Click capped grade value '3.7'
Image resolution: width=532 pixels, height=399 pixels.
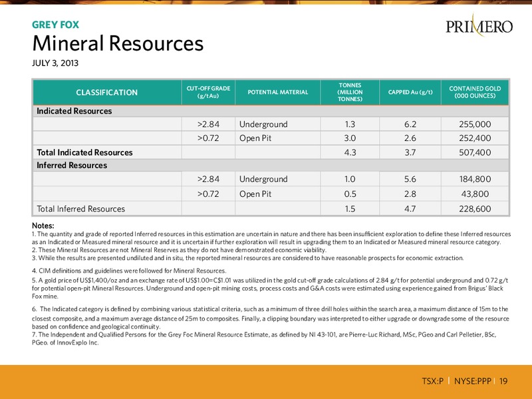[x=410, y=152]
